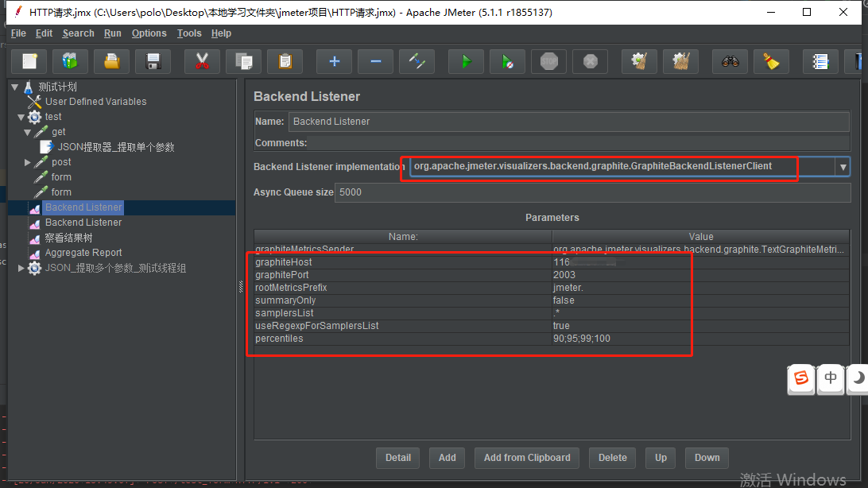Open the Run menu
The width and height of the screenshot is (868, 488).
112,33
